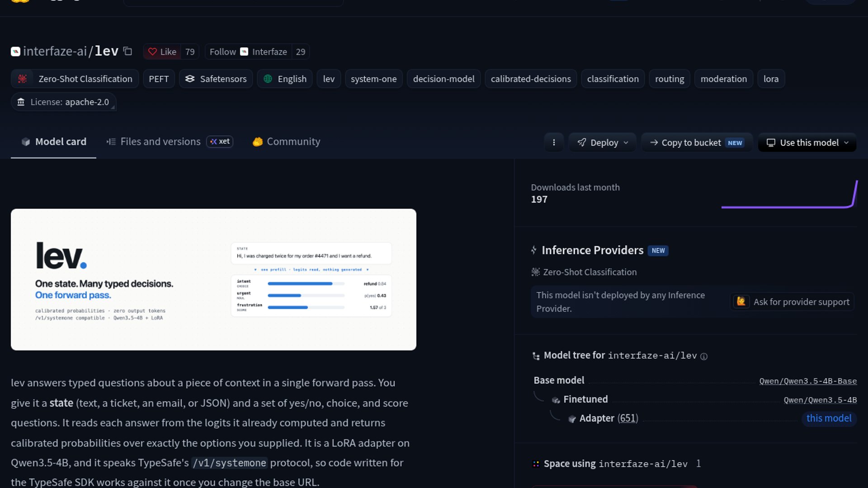This screenshot has height=488, width=868.
Task: Click Copy to bucket button
Action: pos(697,142)
